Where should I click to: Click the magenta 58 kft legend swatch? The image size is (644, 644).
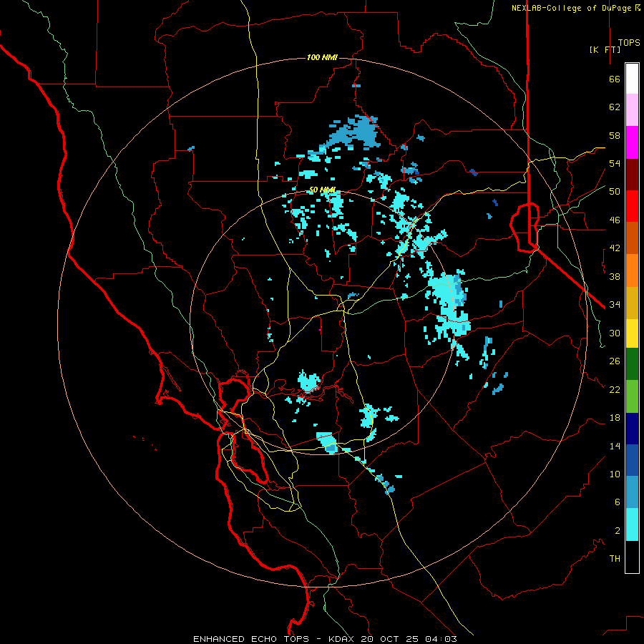632,142
